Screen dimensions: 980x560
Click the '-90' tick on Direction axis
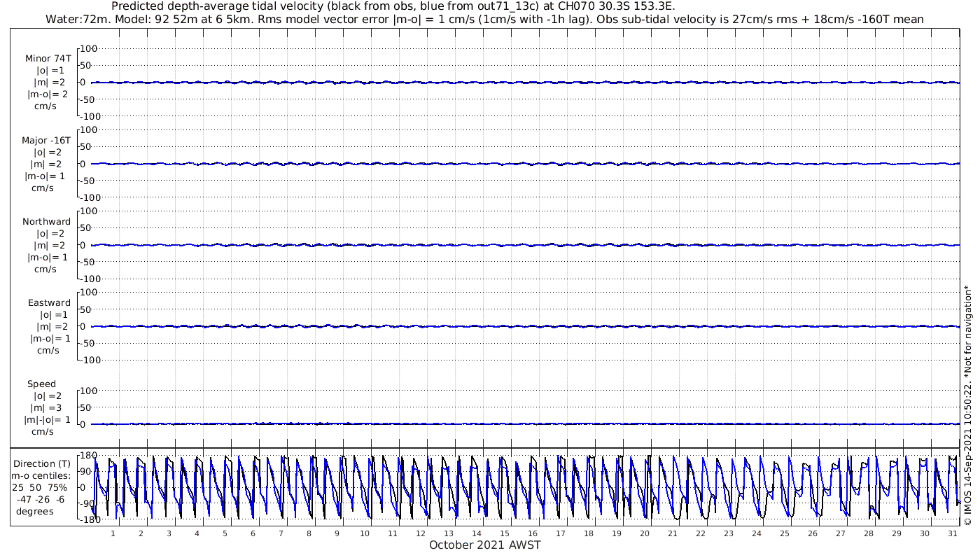point(88,503)
